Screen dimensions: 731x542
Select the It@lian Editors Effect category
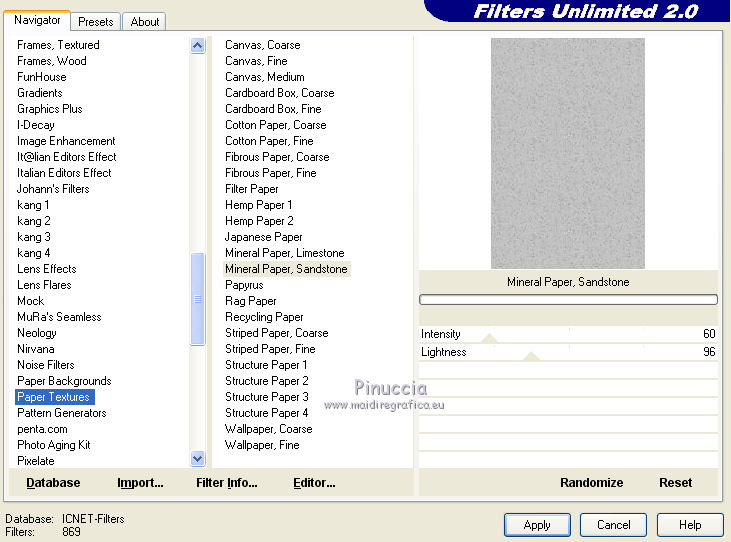click(67, 157)
